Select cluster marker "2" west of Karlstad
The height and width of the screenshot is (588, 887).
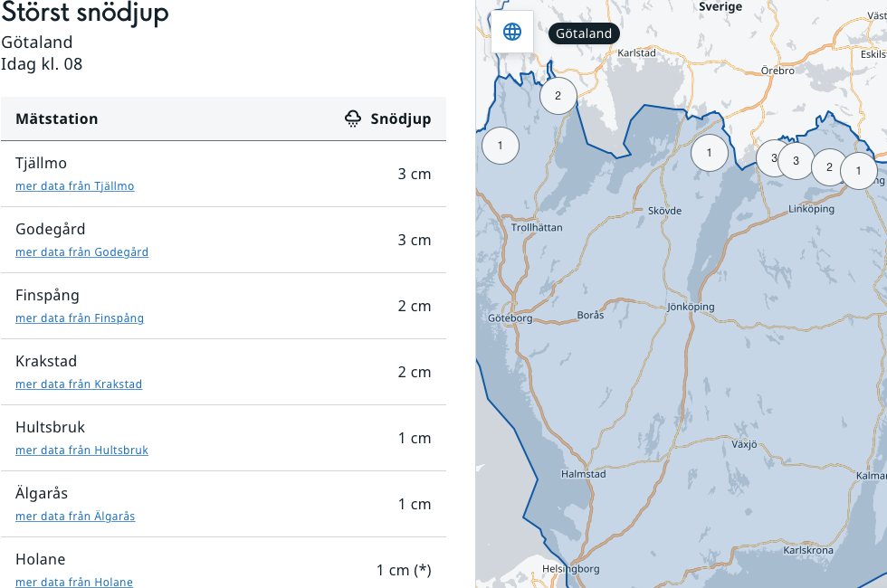point(558,96)
